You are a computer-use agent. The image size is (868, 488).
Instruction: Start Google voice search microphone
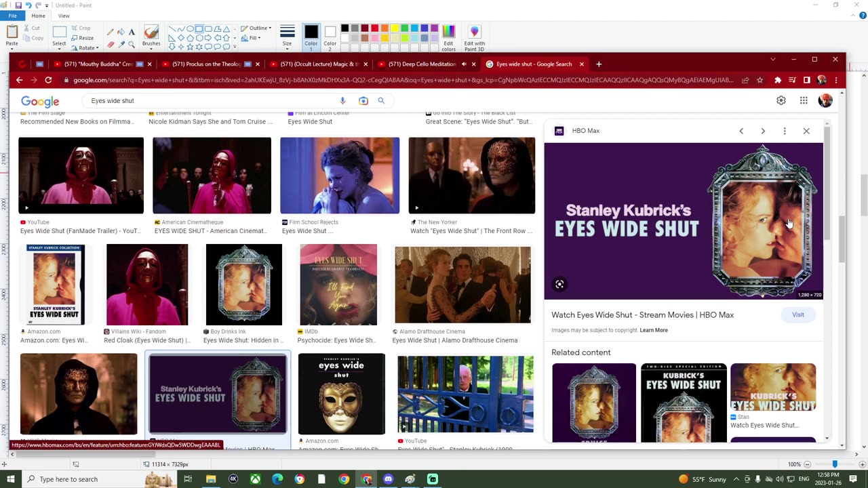click(x=342, y=101)
